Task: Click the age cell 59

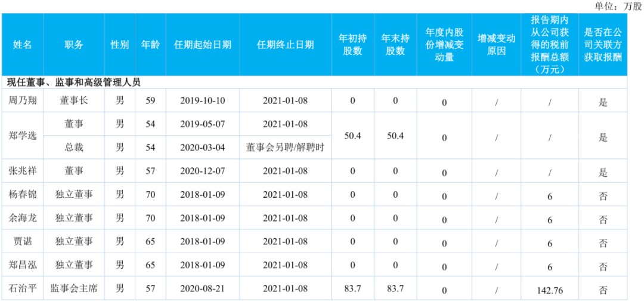Action: (151, 100)
